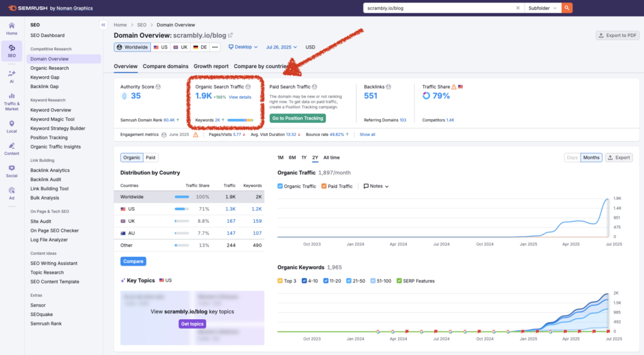Click Go to Position Tracking button

pos(297,118)
